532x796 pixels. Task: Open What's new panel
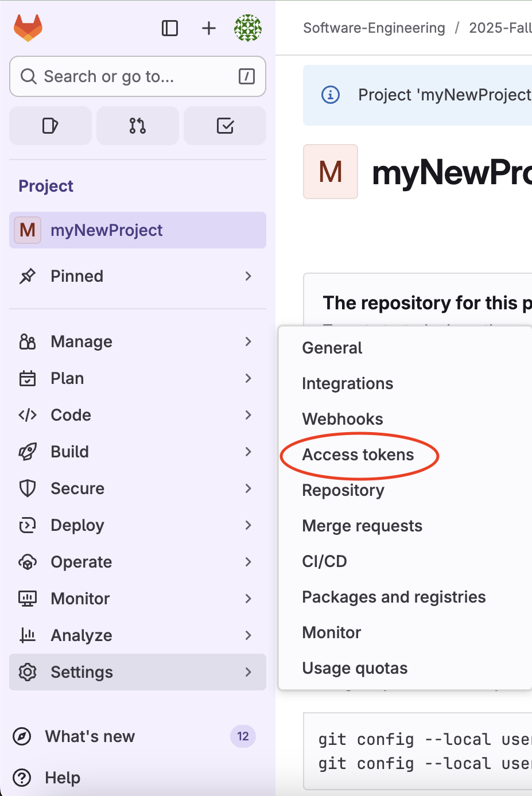(x=90, y=736)
